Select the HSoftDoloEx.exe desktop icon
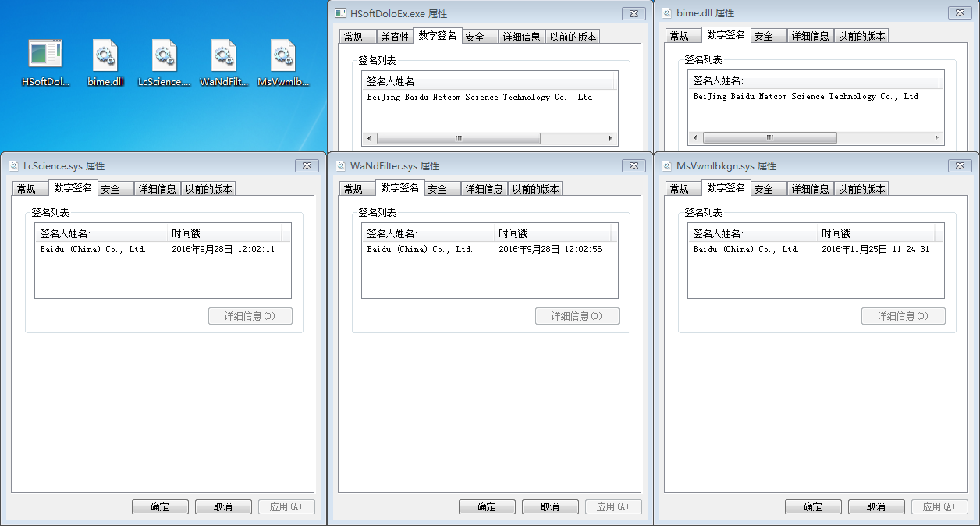The width and height of the screenshot is (980, 526). (45, 55)
